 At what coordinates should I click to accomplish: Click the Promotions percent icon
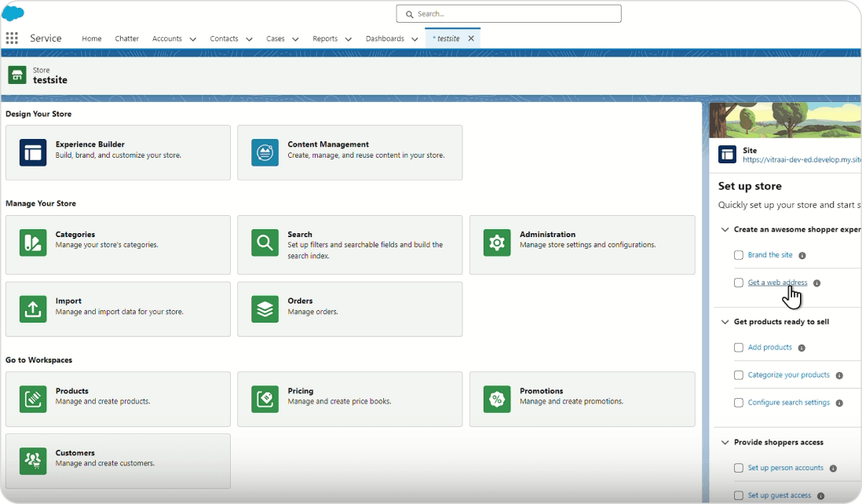[x=497, y=399]
